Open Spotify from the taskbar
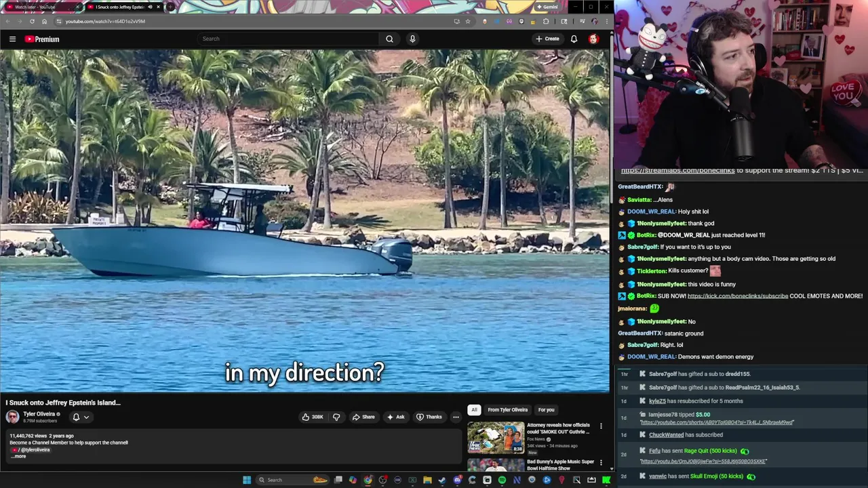 pyautogui.click(x=502, y=480)
